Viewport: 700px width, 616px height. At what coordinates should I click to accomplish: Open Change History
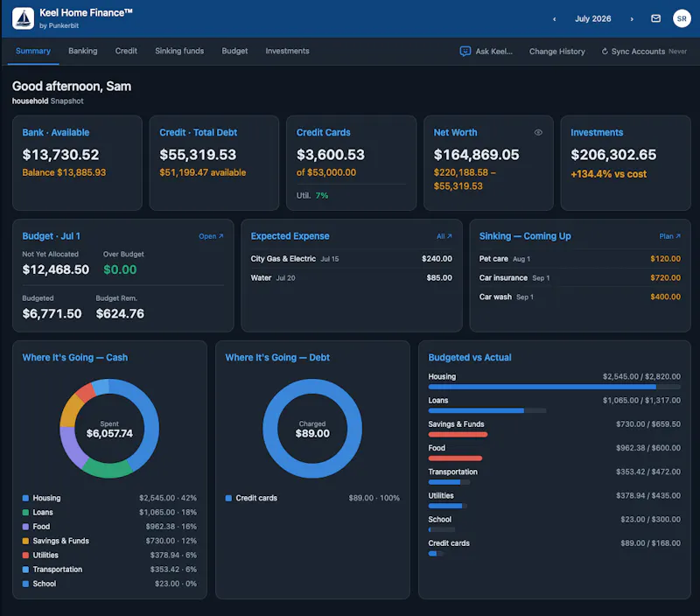pos(556,52)
